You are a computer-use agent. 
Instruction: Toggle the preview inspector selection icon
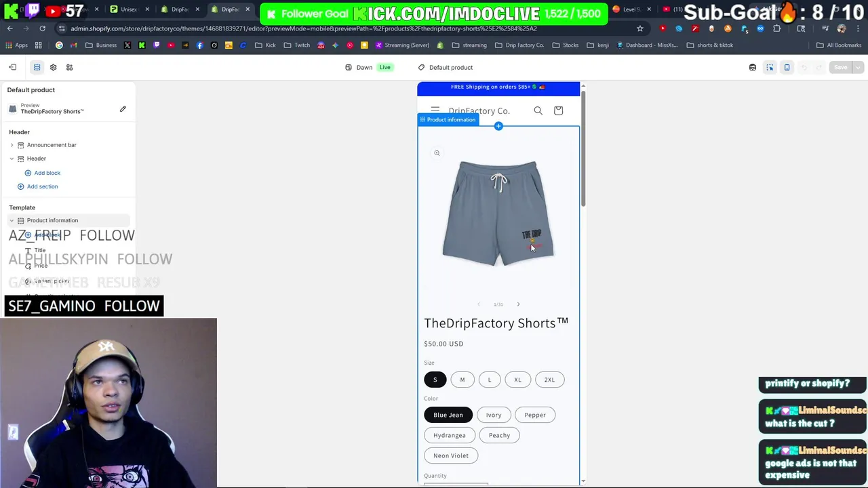click(x=770, y=67)
